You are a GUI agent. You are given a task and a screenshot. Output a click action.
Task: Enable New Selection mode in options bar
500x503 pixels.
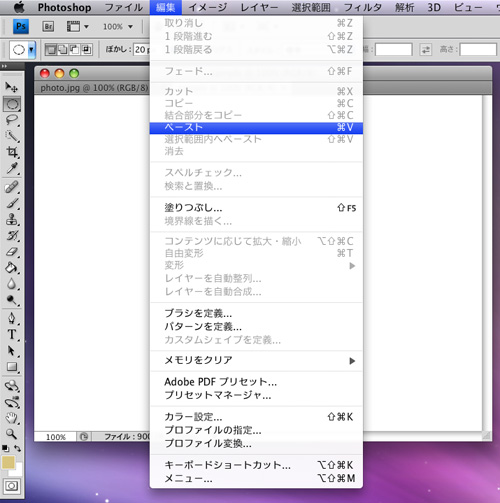tap(51, 50)
